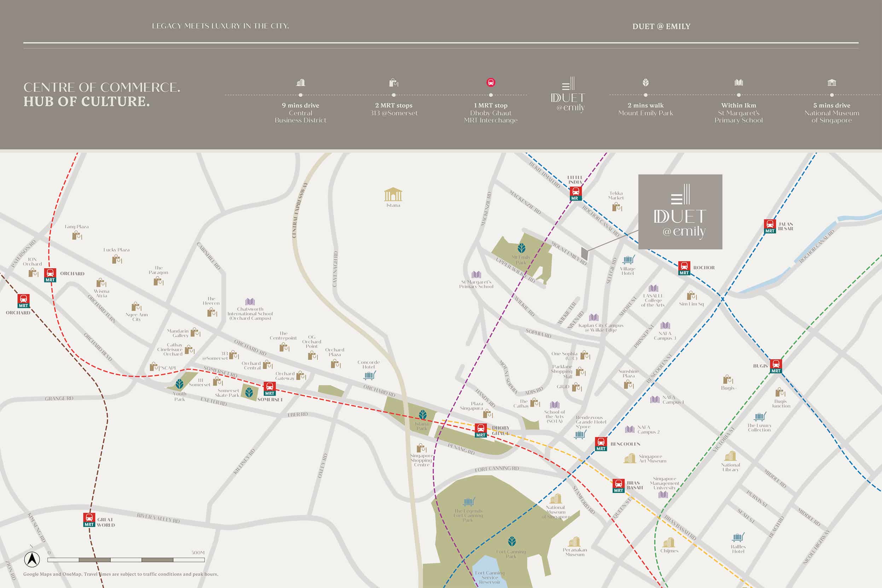Click the Dhoby Ghaut MRT station icon
Viewport: 882px width, 588px height.
[481, 430]
